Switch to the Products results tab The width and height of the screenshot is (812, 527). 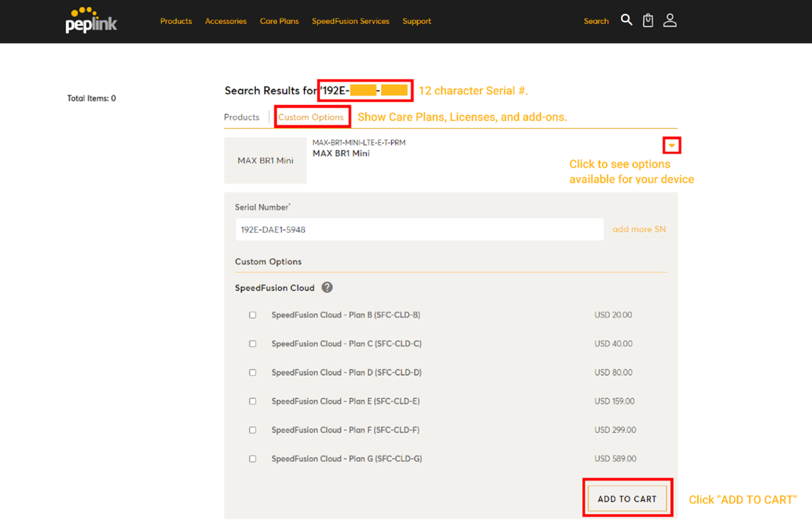pyautogui.click(x=242, y=117)
